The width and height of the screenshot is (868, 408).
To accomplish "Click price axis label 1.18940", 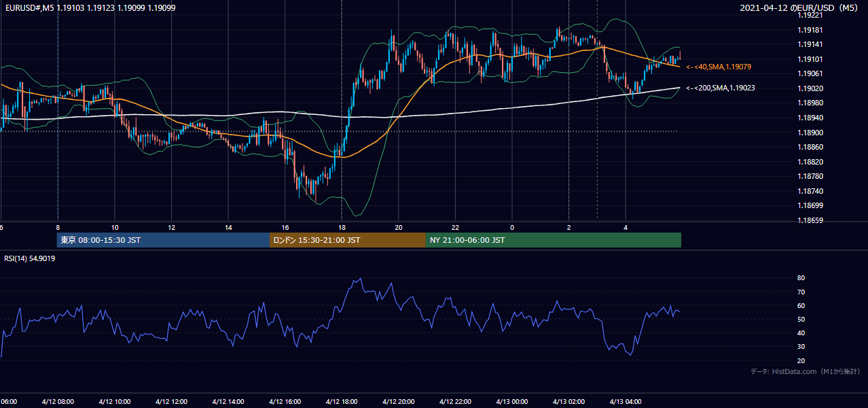I will (811, 118).
